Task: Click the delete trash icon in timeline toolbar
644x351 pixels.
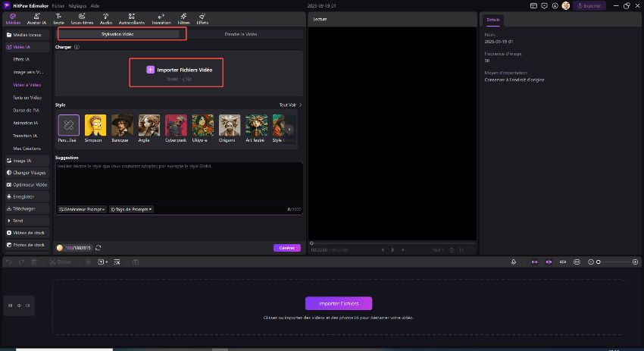Action: tap(34, 262)
